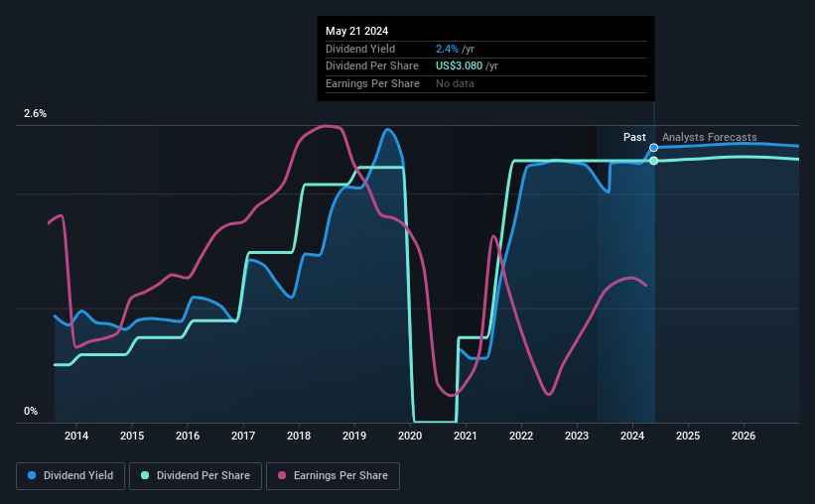
Task: Click the US$3.080 value in tooltip
Action: [x=459, y=66]
